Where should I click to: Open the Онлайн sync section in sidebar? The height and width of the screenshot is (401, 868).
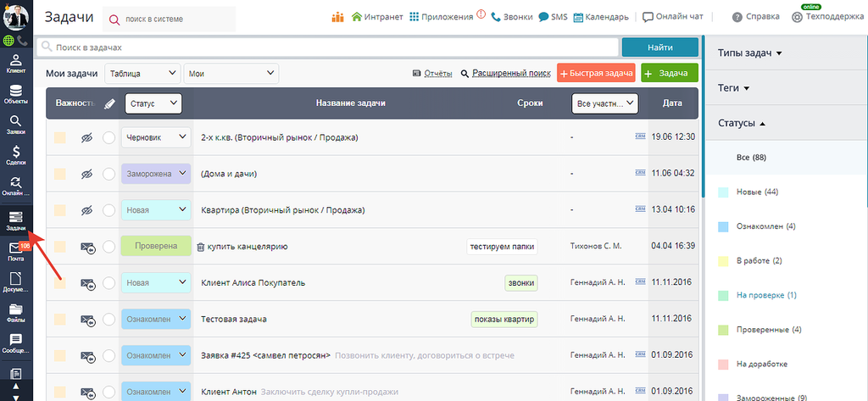16,187
